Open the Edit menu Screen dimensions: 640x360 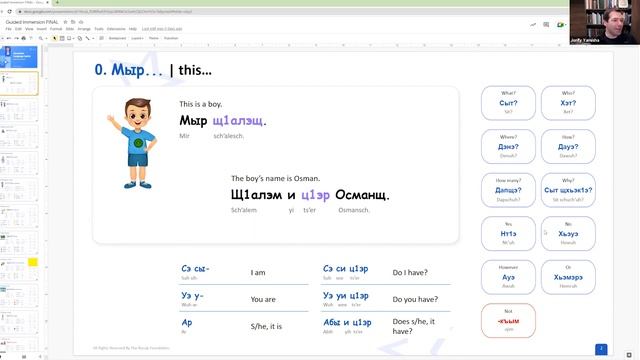[x=18, y=29]
